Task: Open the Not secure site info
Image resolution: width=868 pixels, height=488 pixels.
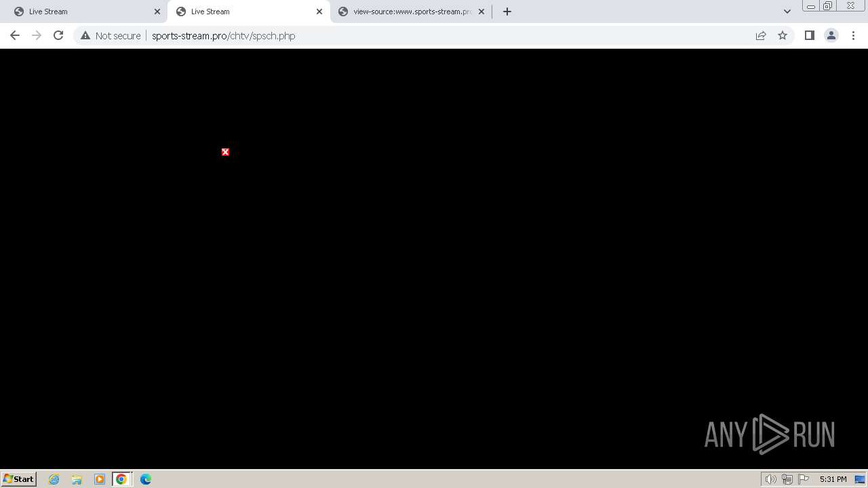Action: (111, 35)
